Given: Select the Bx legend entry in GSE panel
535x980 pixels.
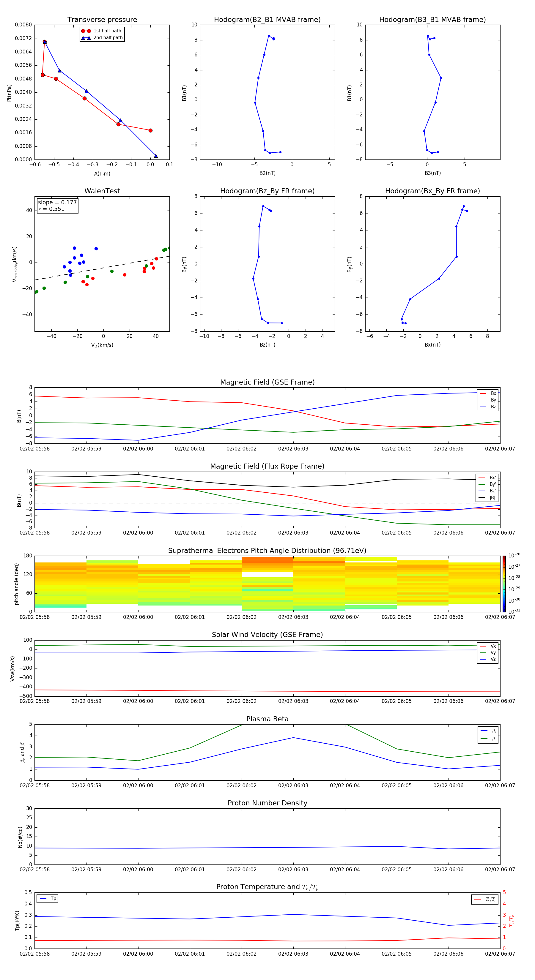Looking at the screenshot, I should pos(488,393).
